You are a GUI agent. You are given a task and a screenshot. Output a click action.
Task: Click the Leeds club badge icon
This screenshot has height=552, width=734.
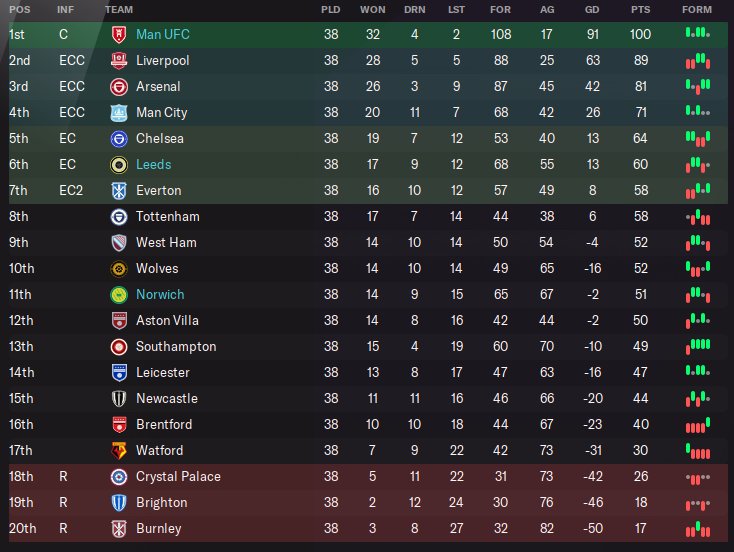(x=118, y=165)
